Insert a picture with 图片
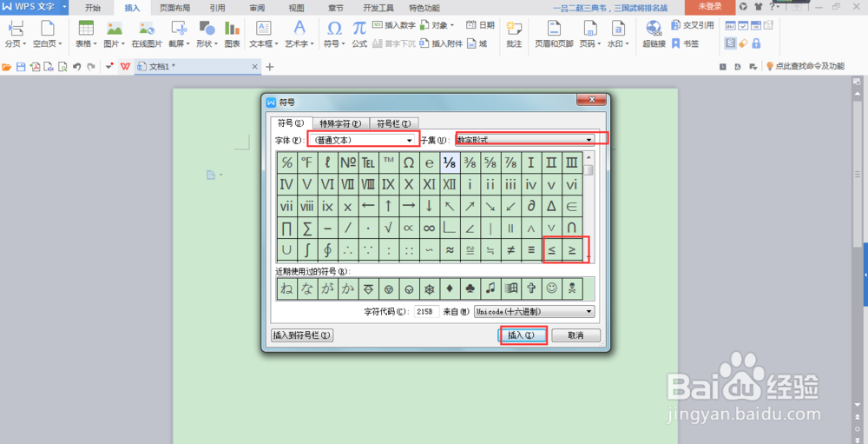The image size is (868, 444). coord(115,35)
